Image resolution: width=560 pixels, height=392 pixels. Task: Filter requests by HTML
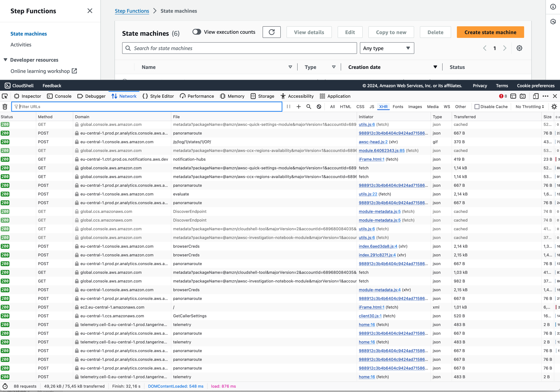345,107
